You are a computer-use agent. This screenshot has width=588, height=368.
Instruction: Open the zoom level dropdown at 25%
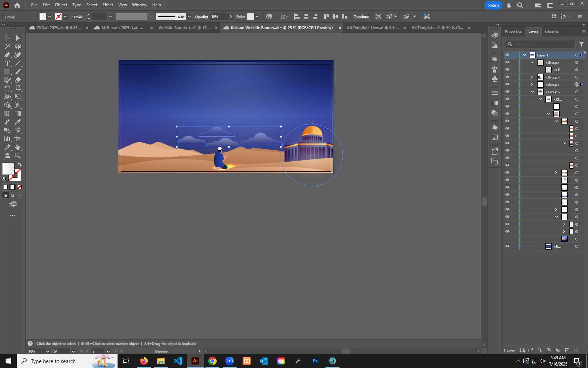pyautogui.click(x=48, y=352)
